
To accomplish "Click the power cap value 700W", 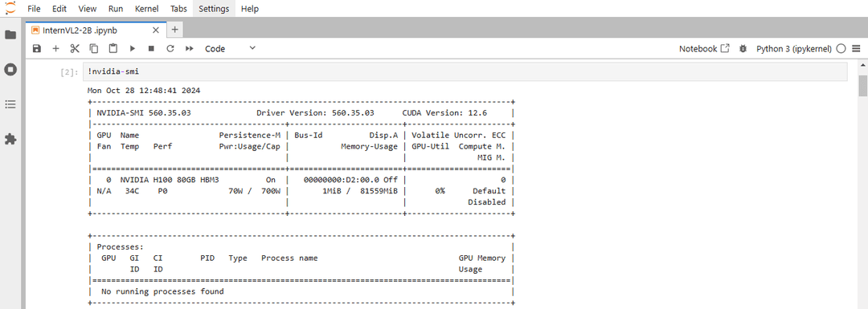I will (x=272, y=191).
